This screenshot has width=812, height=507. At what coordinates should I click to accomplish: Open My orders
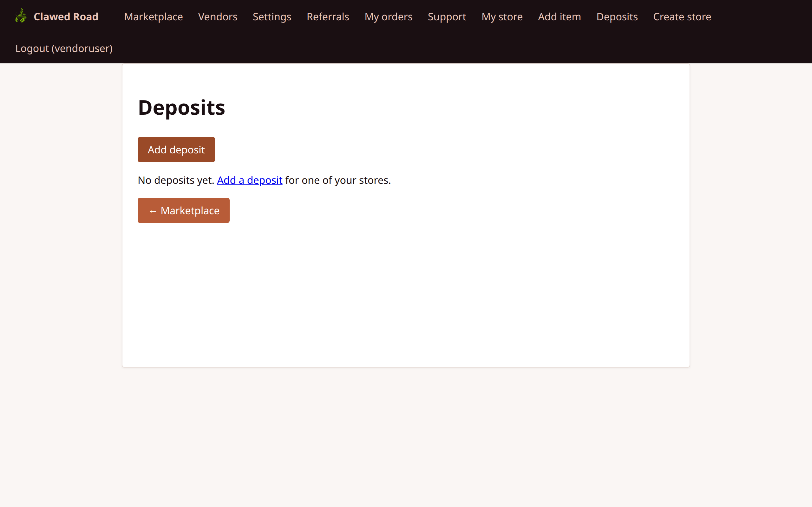coord(388,16)
